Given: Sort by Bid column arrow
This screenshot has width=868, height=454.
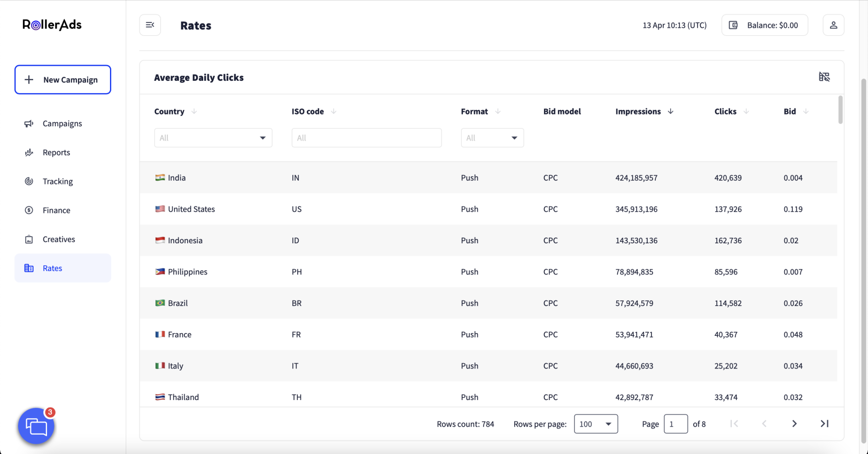Looking at the screenshot, I should point(805,111).
